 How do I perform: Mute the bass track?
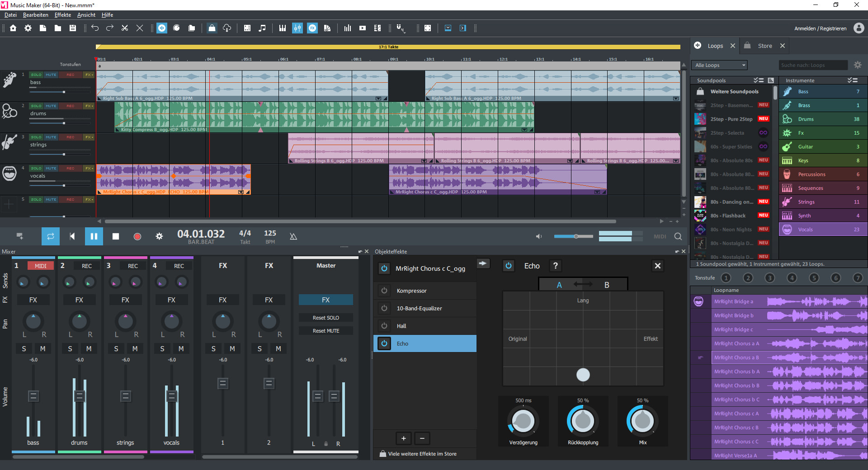point(50,75)
